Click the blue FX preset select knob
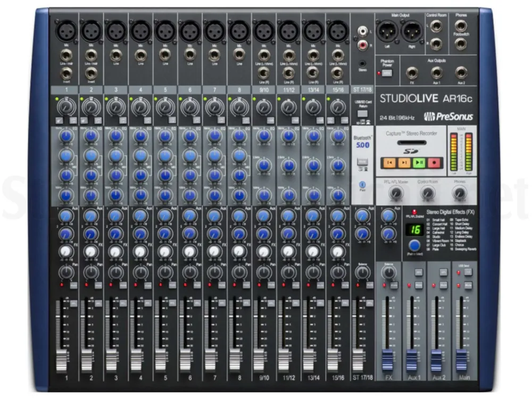This screenshot has height=399, width=532. (414, 245)
